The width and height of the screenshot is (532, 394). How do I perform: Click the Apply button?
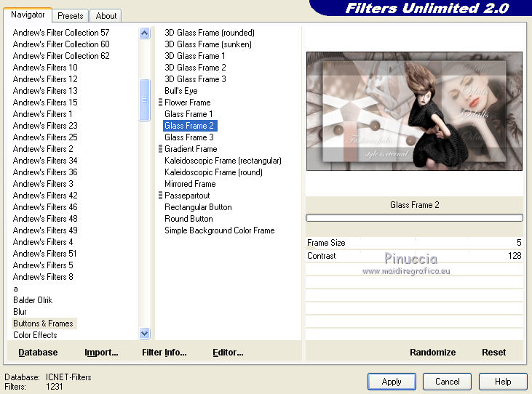392,382
